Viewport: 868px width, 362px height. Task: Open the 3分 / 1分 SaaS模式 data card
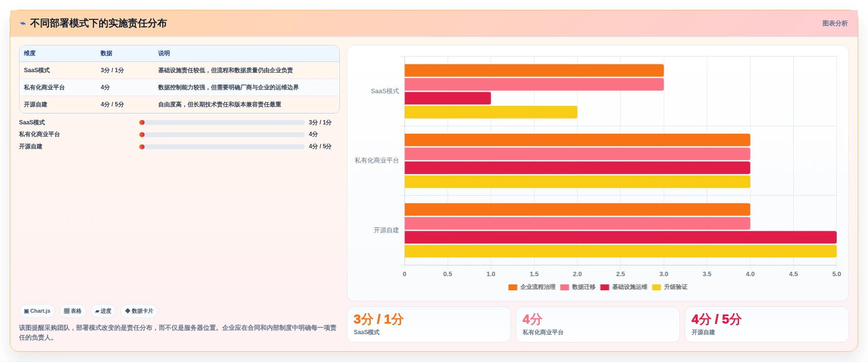(x=429, y=324)
